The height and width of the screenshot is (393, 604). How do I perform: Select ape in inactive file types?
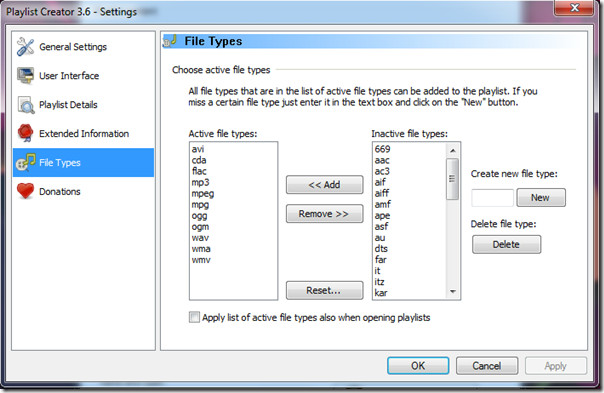[x=410, y=215]
